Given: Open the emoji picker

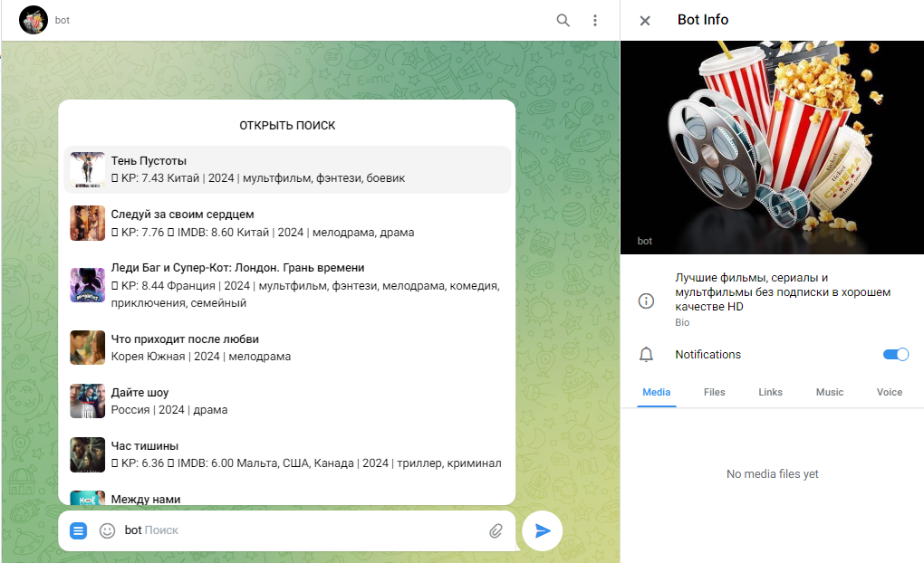Looking at the screenshot, I should (107, 530).
